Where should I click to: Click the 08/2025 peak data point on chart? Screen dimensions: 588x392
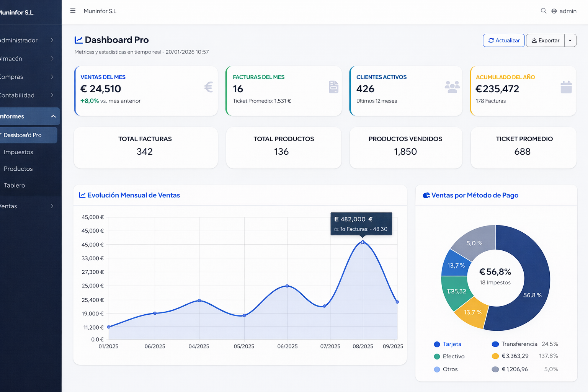[x=363, y=242]
